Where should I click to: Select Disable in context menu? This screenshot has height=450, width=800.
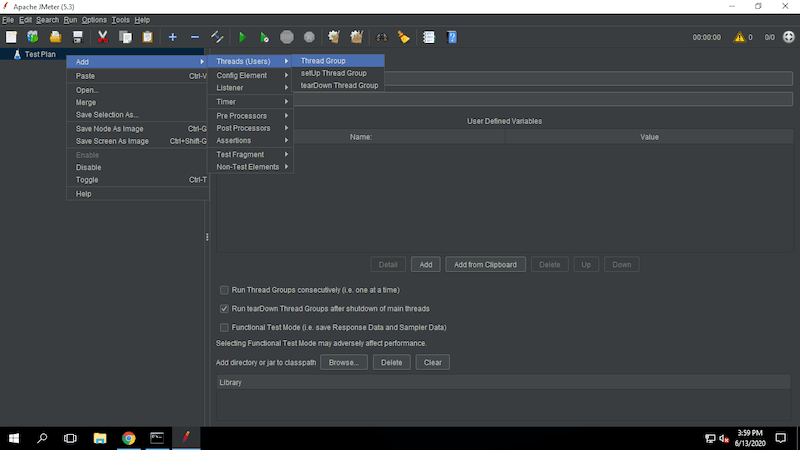pos(138,167)
